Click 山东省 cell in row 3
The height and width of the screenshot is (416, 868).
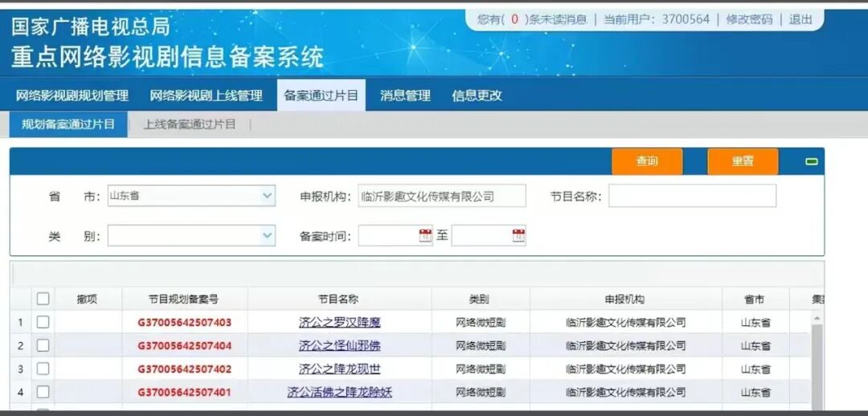click(755, 369)
